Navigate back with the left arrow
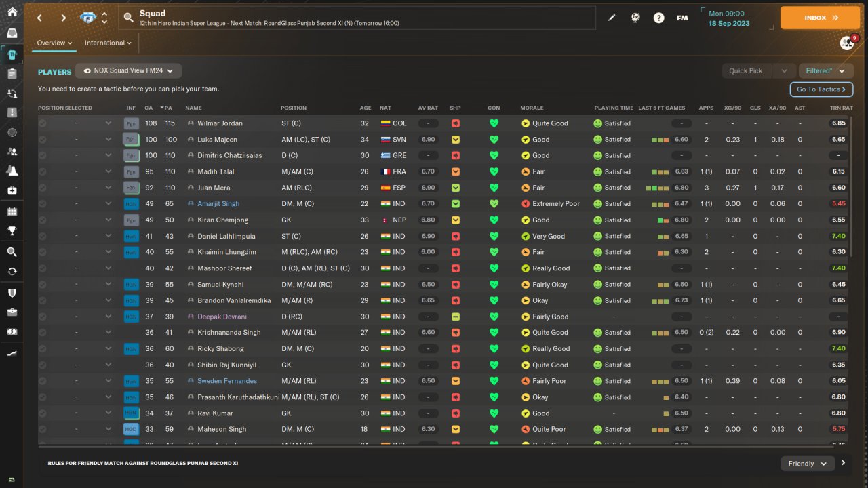Screen dimensions: 868x488 pyautogui.click(x=40, y=18)
